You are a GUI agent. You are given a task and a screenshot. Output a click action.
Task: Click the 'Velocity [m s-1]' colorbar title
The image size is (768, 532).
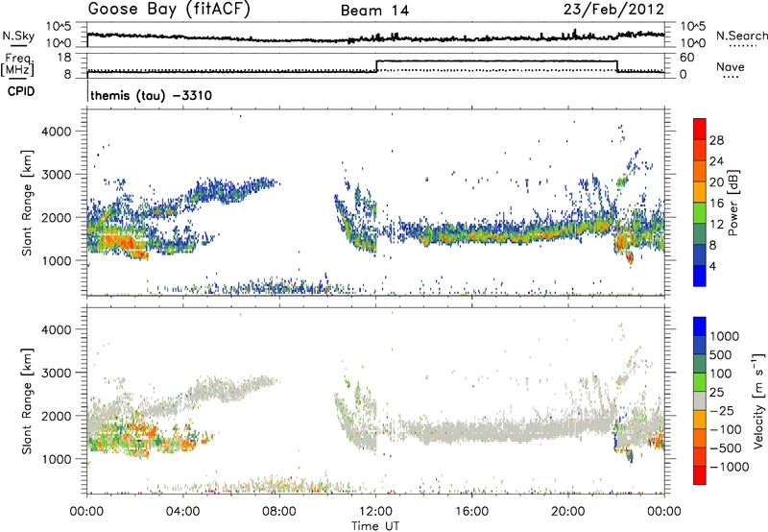[x=758, y=400]
